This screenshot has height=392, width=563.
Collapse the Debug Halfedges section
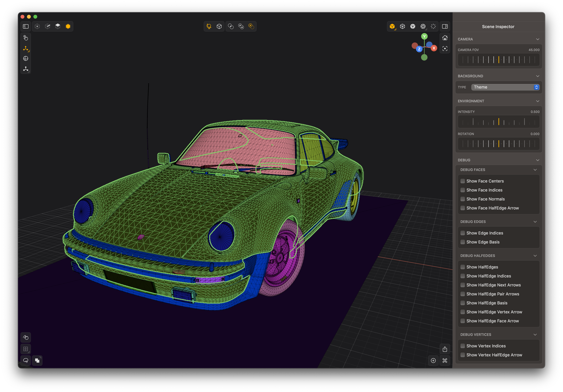pyautogui.click(x=535, y=256)
